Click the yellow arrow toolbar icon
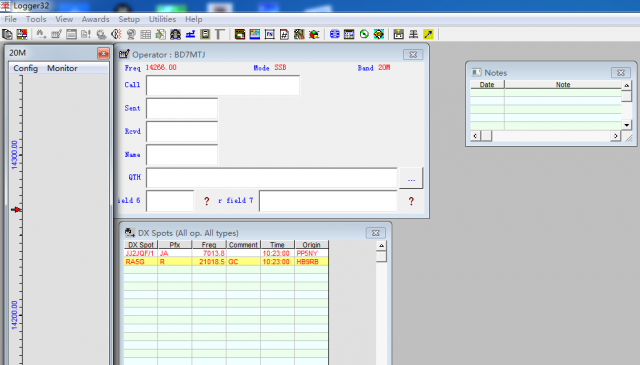 (x=428, y=34)
